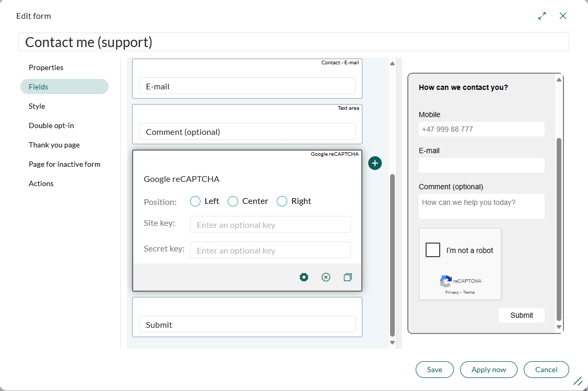
Task: Click the Save button
Action: [434, 370]
